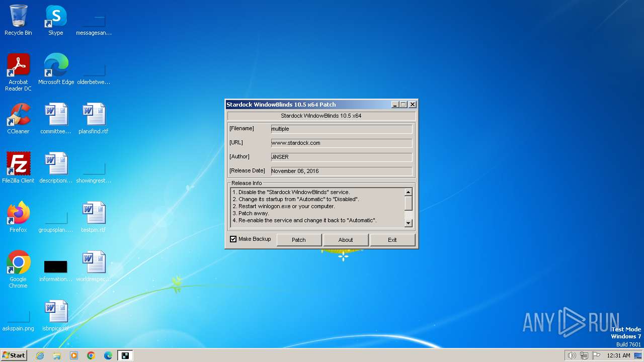Minimize the Stardock WindowBlinds Patch window
The image size is (644, 362).
pos(395,105)
